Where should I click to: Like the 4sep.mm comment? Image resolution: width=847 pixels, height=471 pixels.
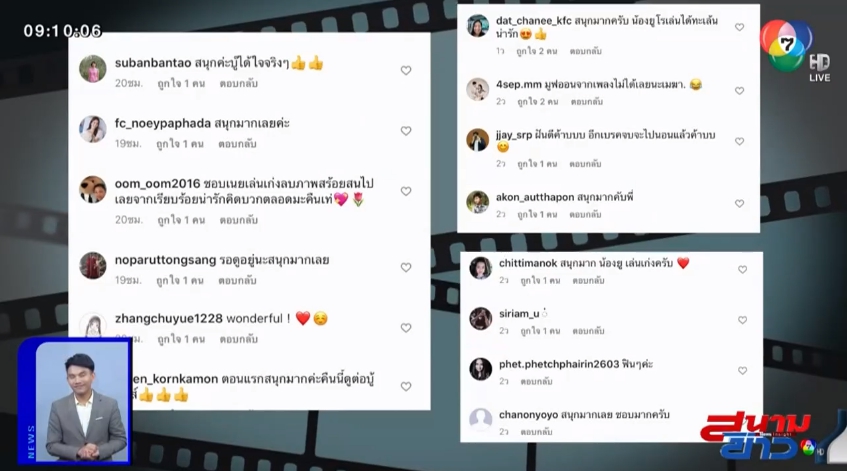point(740,91)
